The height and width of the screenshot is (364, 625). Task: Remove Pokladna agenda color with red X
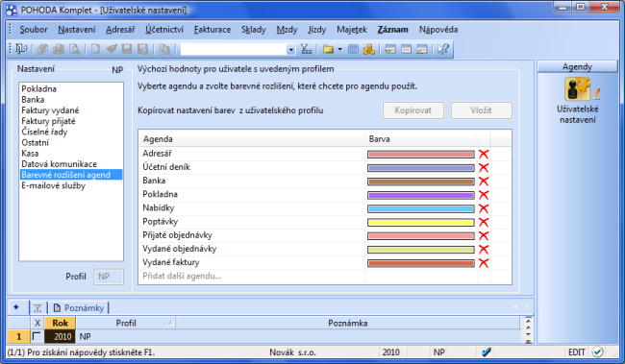click(484, 195)
